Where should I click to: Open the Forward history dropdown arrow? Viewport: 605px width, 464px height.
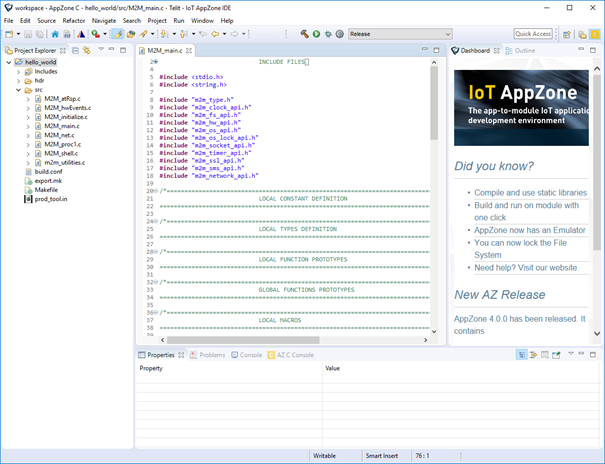[243, 34]
